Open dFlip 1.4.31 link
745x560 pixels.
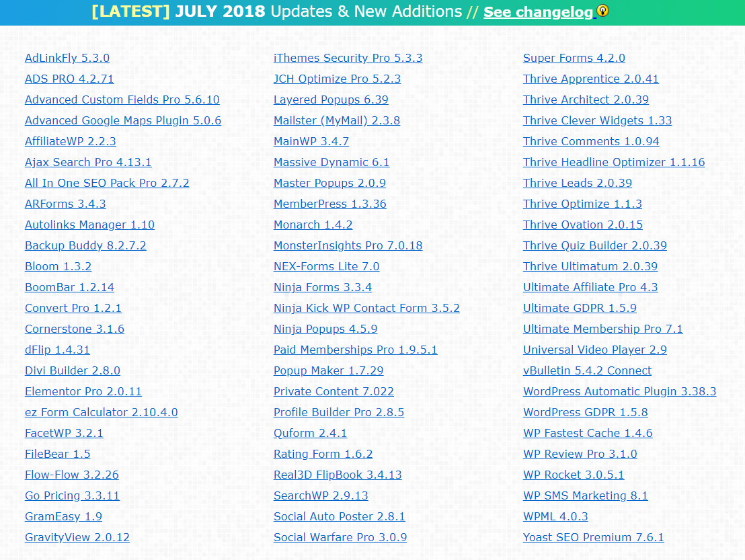[57, 350]
